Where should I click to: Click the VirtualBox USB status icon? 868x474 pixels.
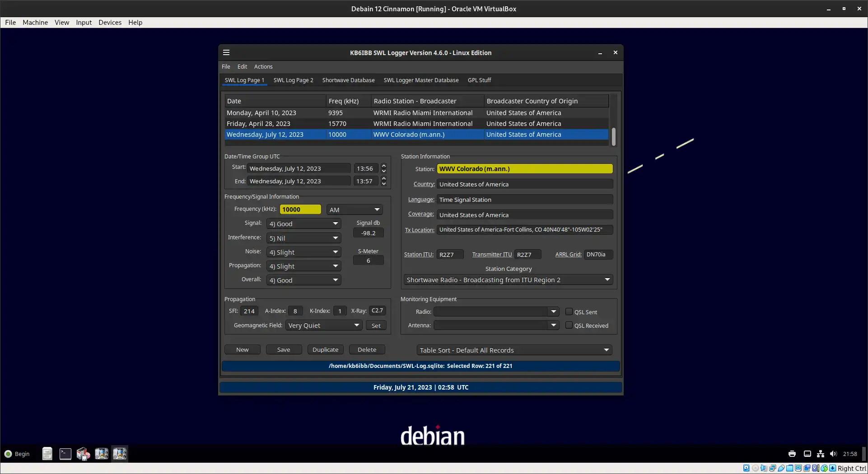[x=781, y=468]
